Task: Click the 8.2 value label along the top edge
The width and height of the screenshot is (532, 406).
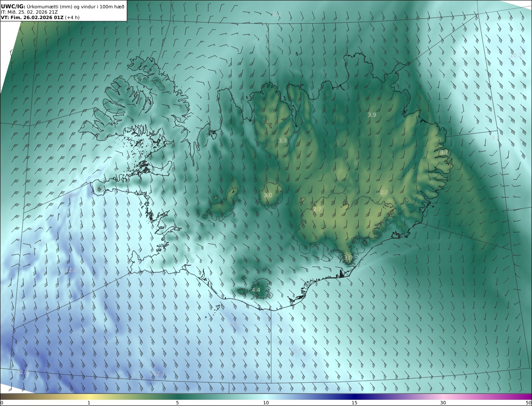Action: 276,14
